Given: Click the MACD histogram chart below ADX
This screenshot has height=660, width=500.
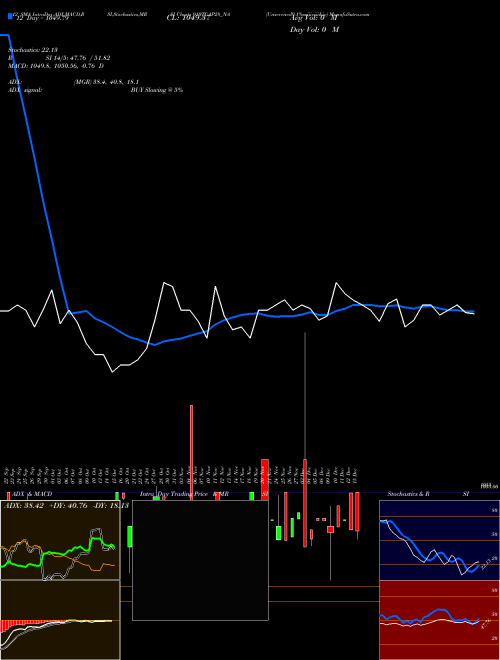Looking at the screenshot, I should click(60, 620).
